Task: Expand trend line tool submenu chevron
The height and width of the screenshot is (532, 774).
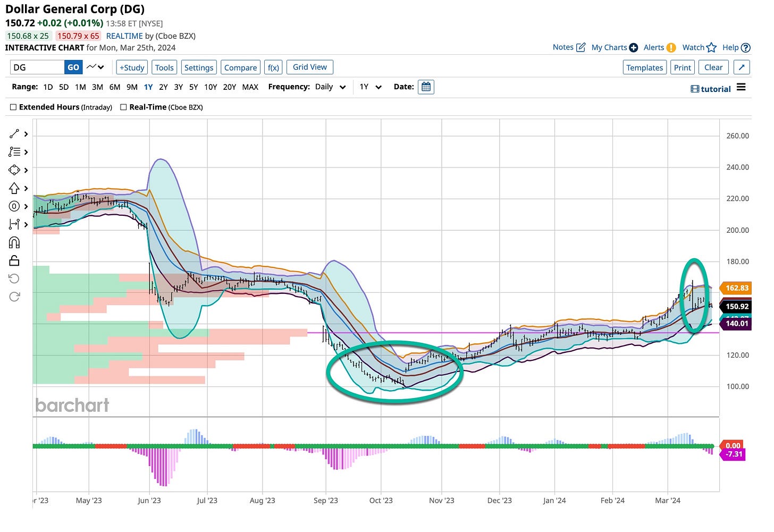Action: (26, 134)
